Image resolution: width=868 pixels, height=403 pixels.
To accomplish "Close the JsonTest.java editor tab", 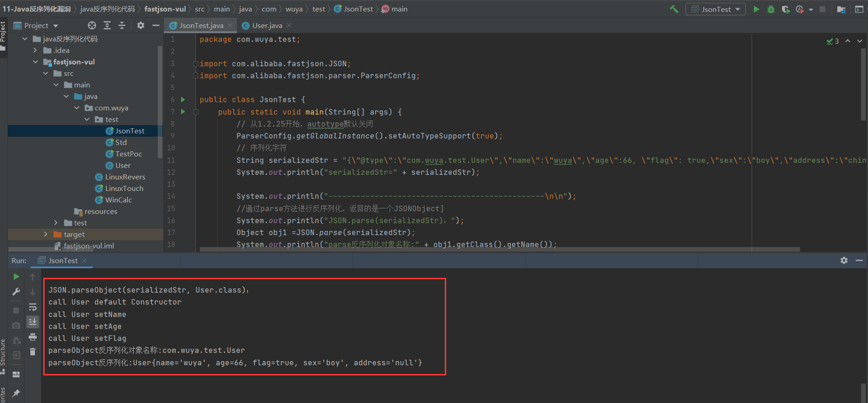I will pos(230,25).
